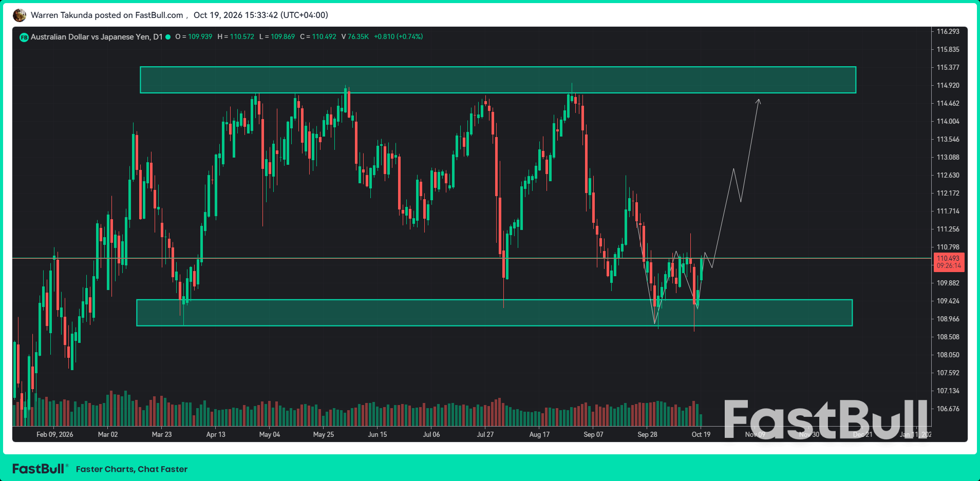Screen dimensions: 980x481
Task: Click the 112.172 price axis label
Action: pos(948,193)
